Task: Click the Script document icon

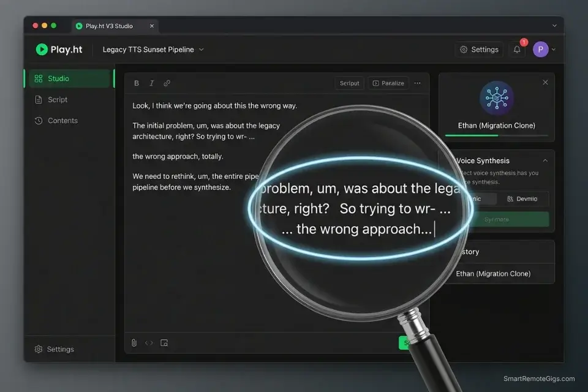Action: point(38,99)
